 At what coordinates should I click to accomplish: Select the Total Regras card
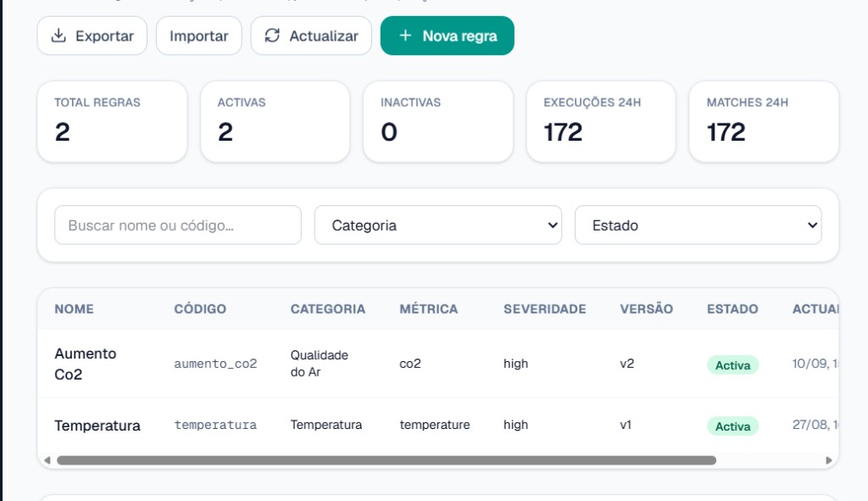point(113,122)
